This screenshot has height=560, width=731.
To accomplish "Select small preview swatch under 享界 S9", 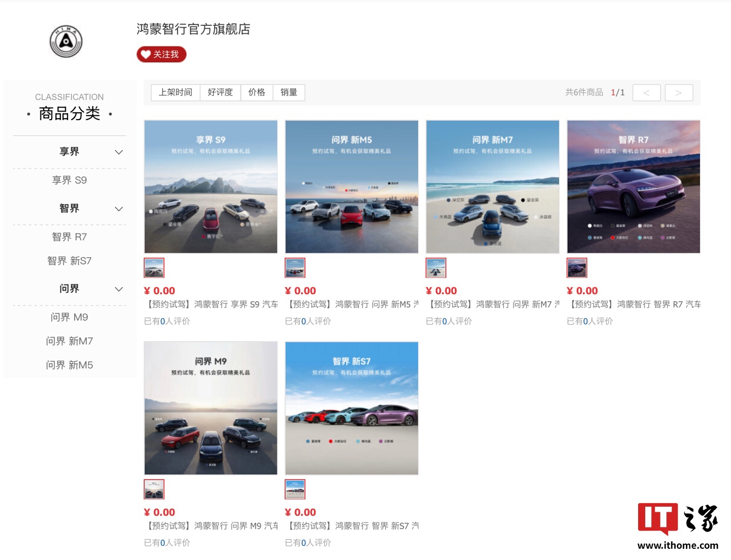I will [x=154, y=268].
